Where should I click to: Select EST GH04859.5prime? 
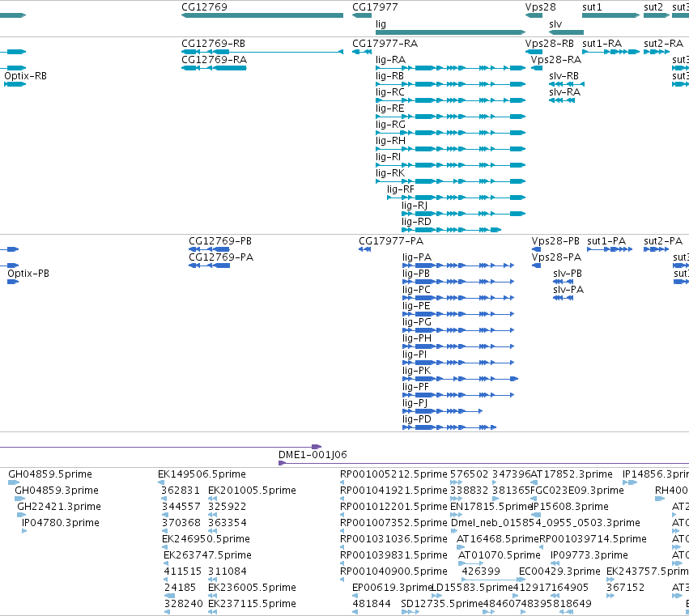click(x=14, y=482)
